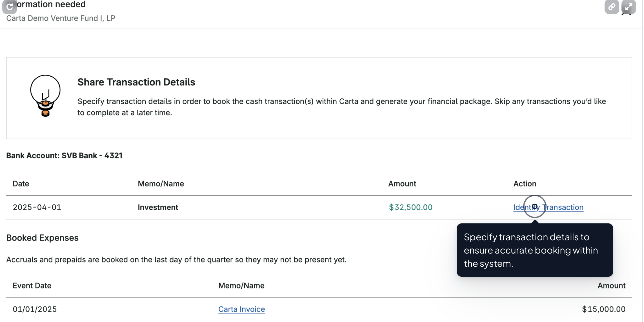
Task: Click the Amount column header
Action: click(x=402, y=183)
